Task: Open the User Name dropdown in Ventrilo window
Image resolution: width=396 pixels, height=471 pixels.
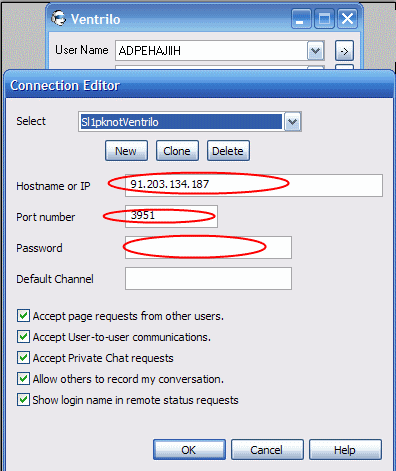Action: (315, 51)
